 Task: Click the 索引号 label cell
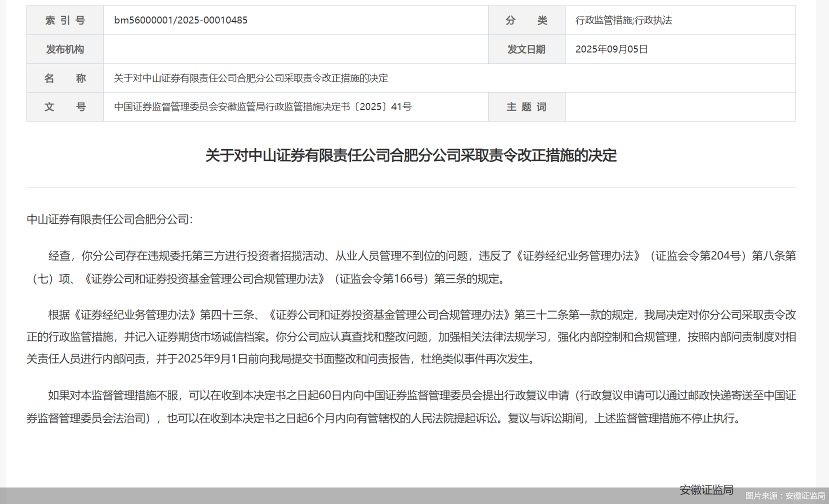[x=64, y=20]
